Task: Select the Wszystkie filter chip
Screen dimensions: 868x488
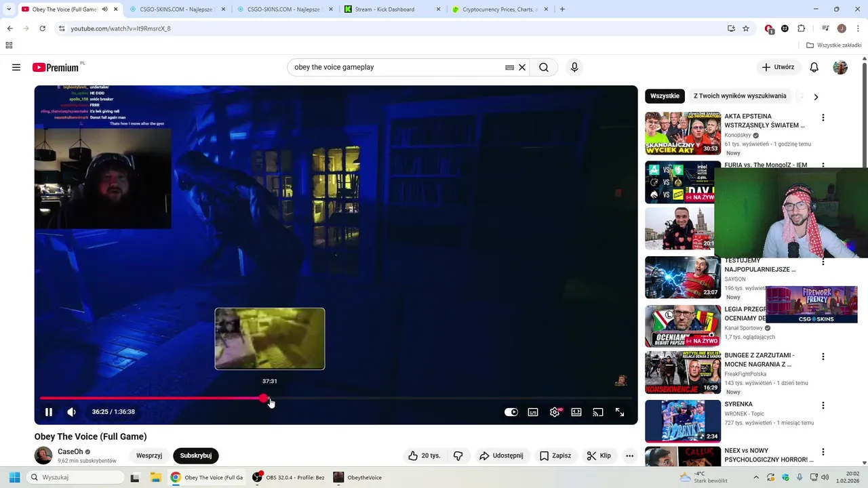Action: (665, 96)
